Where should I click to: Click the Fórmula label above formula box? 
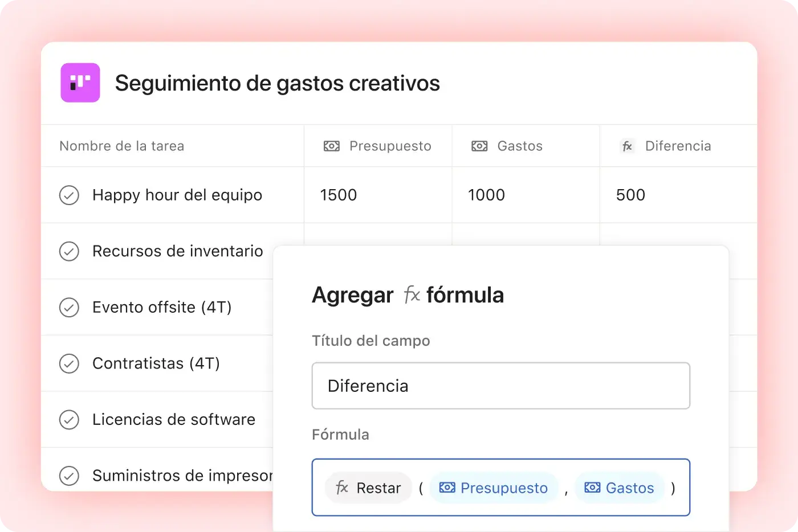click(341, 435)
